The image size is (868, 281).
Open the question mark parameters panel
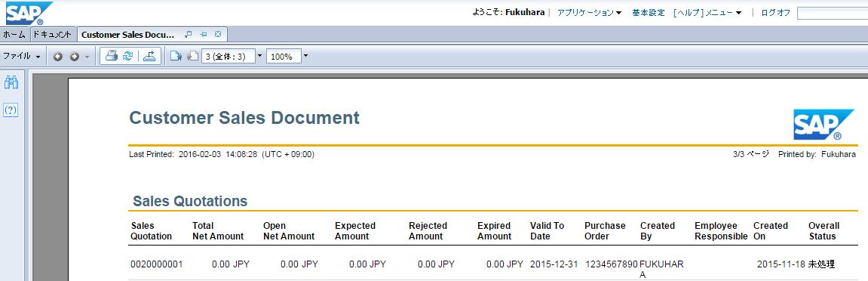coord(11,110)
